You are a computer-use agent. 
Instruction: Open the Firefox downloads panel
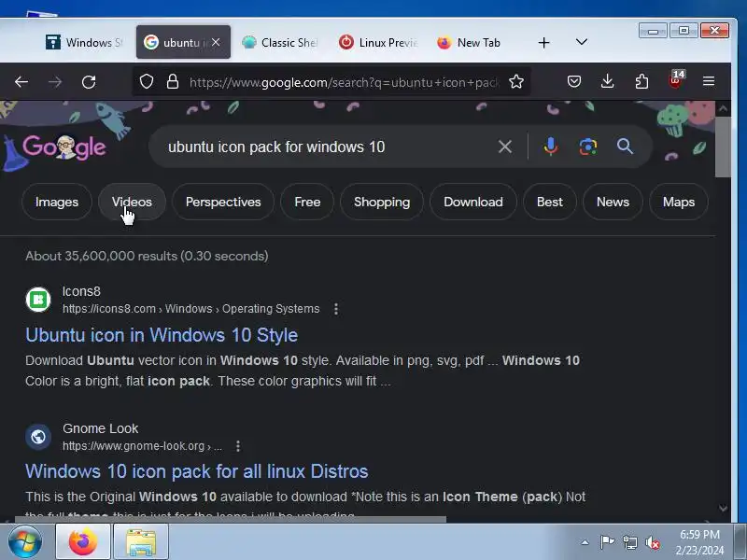point(608,82)
